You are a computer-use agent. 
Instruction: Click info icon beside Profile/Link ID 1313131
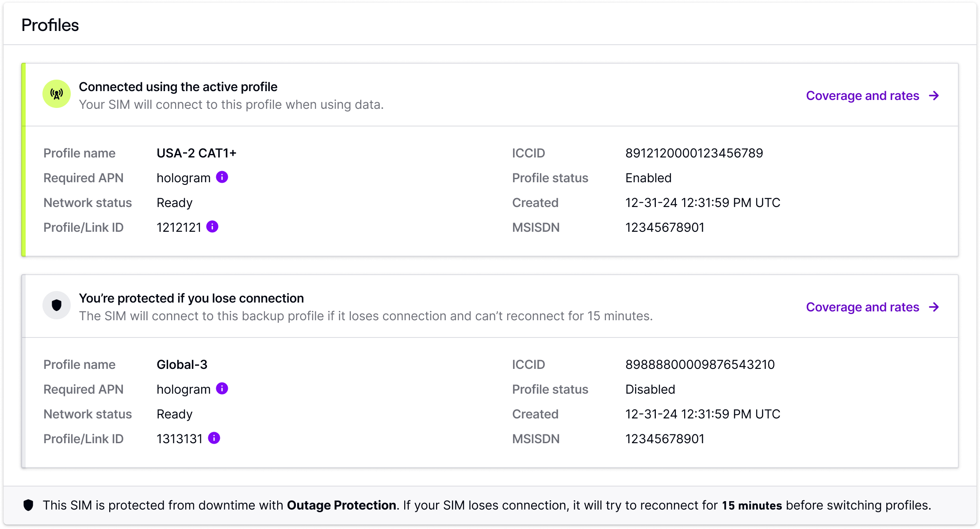pos(214,438)
